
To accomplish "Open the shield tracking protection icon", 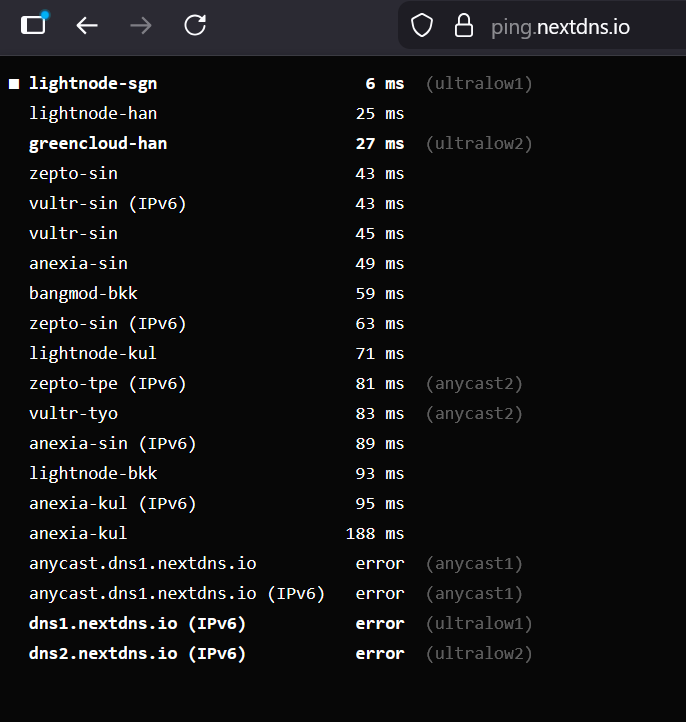I will pos(422,27).
